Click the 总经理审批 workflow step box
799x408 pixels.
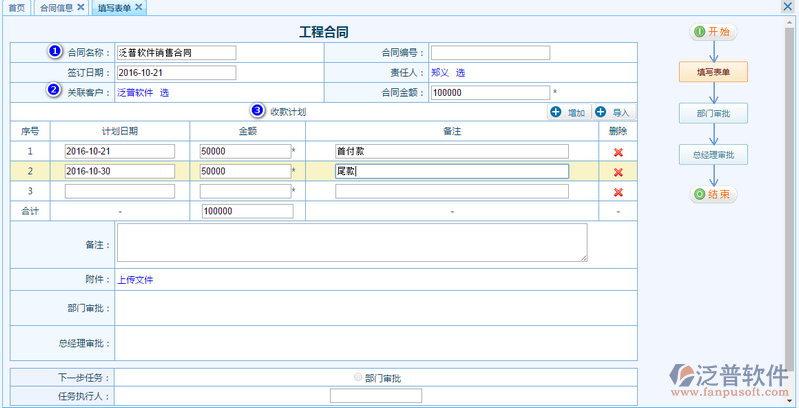[x=713, y=154]
